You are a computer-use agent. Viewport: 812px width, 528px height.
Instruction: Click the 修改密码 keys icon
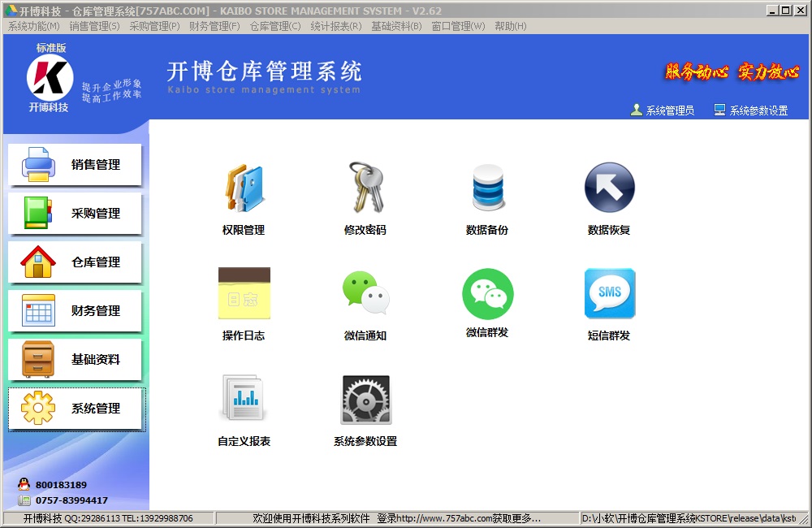pos(365,189)
